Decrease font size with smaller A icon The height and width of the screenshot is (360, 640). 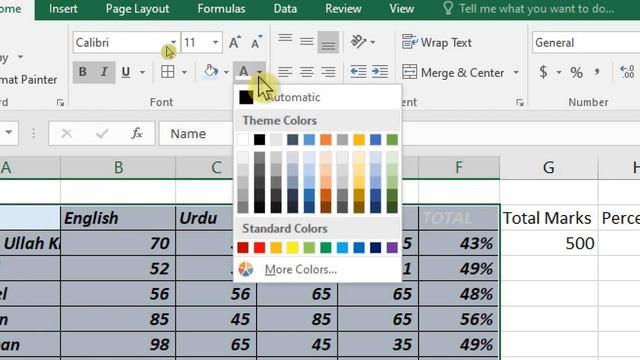(x=256, y=42)
